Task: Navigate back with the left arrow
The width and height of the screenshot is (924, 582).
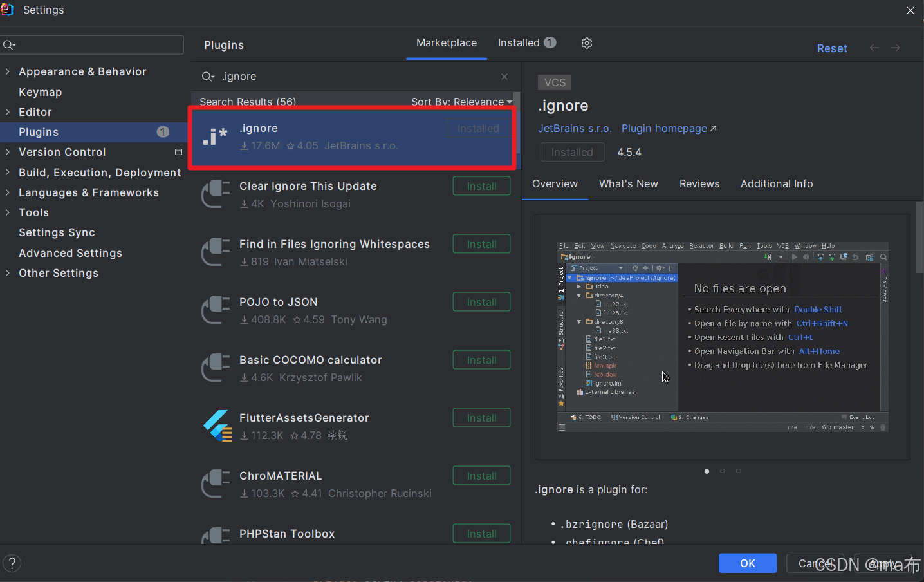Action: pyautogui.click(x=874, y=48)
